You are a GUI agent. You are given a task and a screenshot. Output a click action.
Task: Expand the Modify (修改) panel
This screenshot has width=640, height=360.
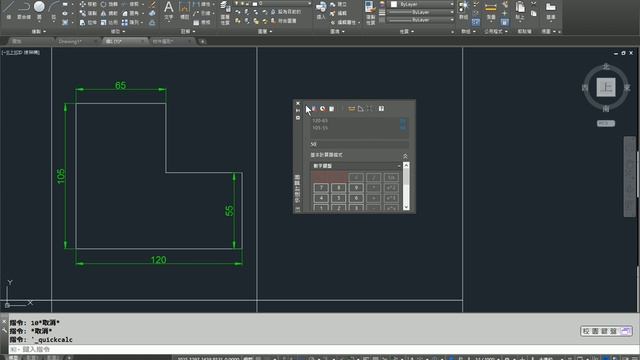(118, 31)
